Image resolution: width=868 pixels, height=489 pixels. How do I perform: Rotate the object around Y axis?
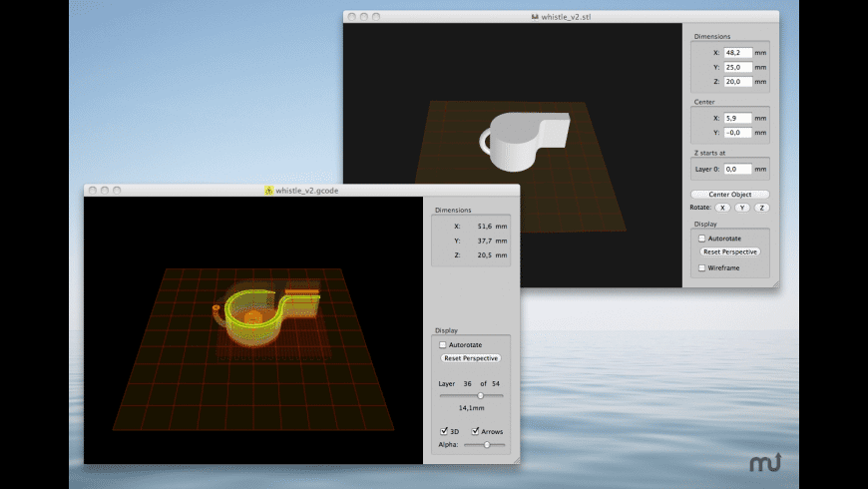point(742,208)
